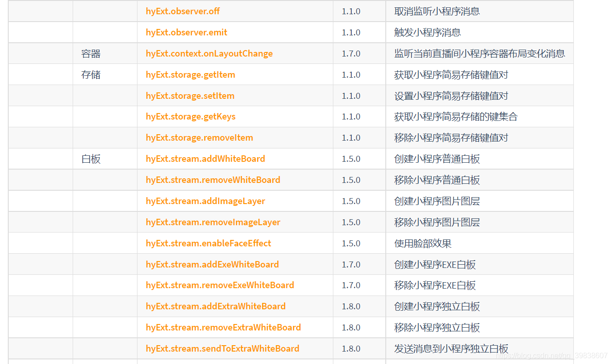Open the hyExt.storage.getKeys link
Image resolution: width=612 pixels, height=364 pixels.
pyautogui.click(x=190, y=116)
